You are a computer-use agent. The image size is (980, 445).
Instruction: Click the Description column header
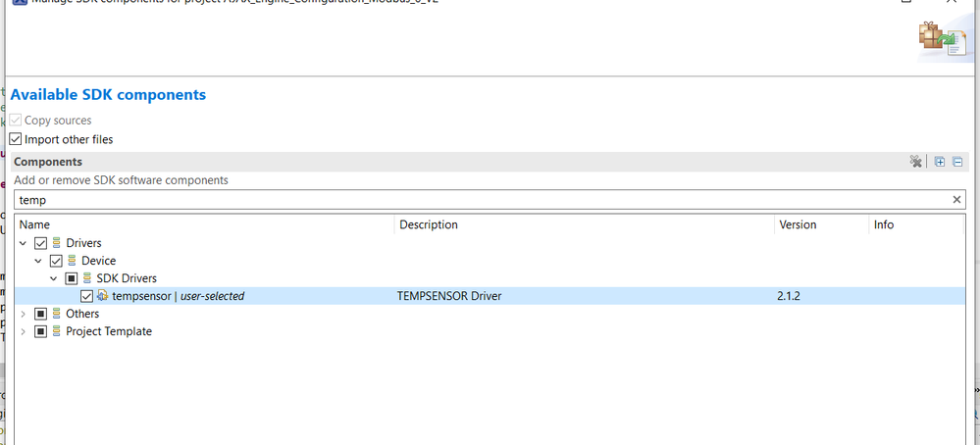(x=585, y=224)
